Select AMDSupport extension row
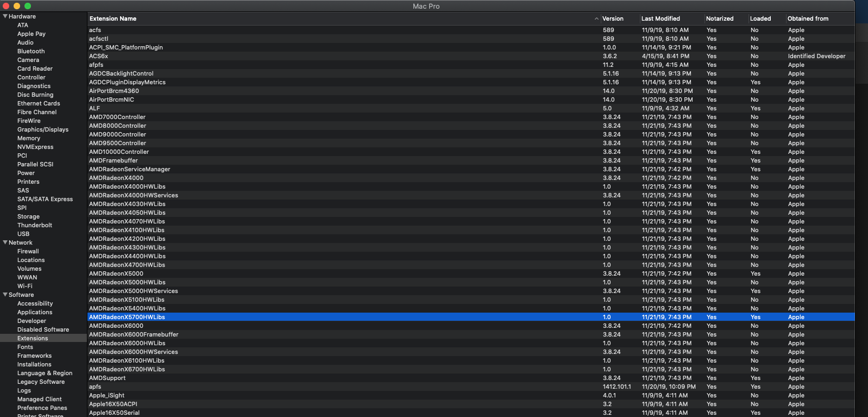Image resolution: width=868 pixels, height=417 pixels. [x=471, y=378]
